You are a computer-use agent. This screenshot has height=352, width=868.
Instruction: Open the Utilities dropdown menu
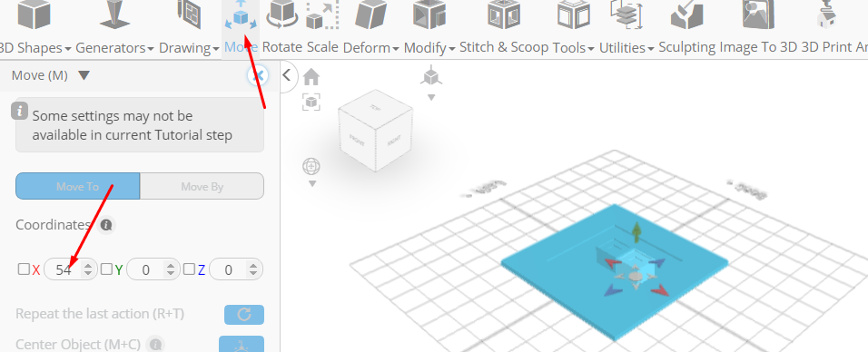click(x=651, y=49)
